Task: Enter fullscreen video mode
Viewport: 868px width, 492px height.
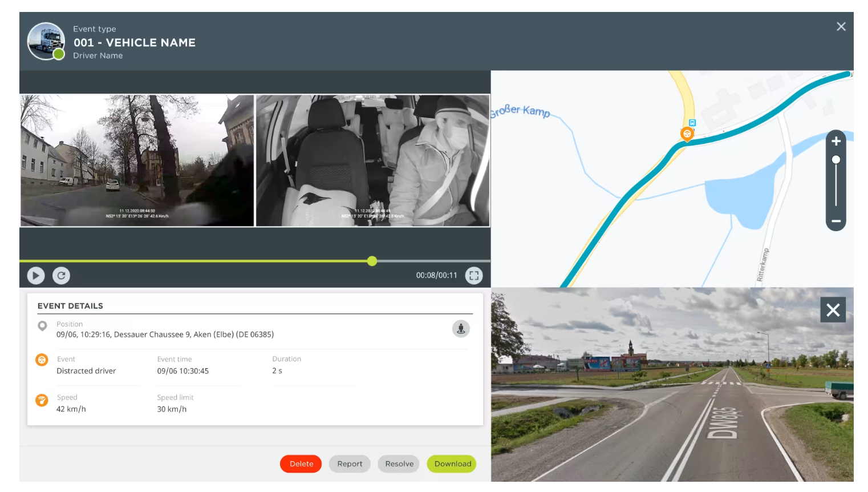Action: pyautogui.click(x=473, y=276)
